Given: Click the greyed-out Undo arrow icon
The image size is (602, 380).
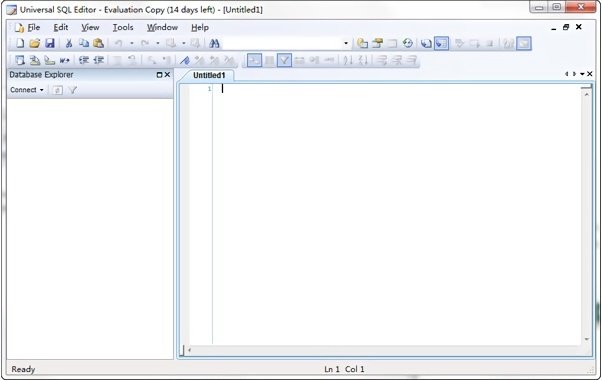Looking at the screenshot, I should pyautogui.click(x=119, y=43).
